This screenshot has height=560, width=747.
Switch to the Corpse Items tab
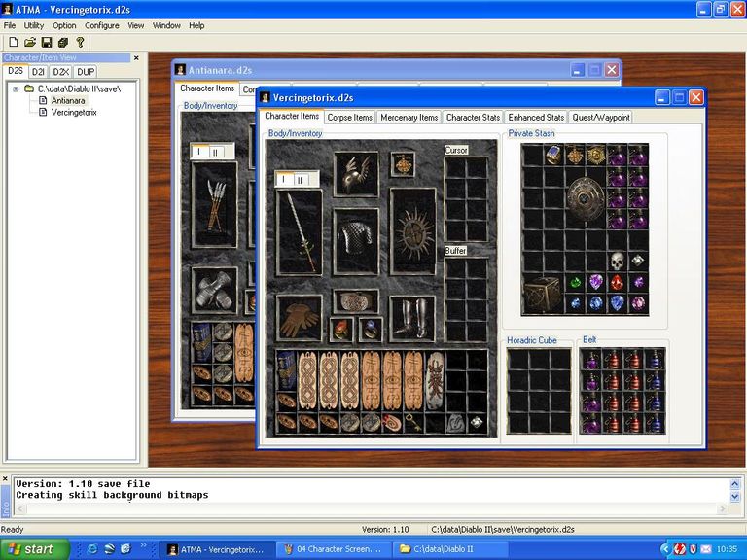tap(350, 117)
